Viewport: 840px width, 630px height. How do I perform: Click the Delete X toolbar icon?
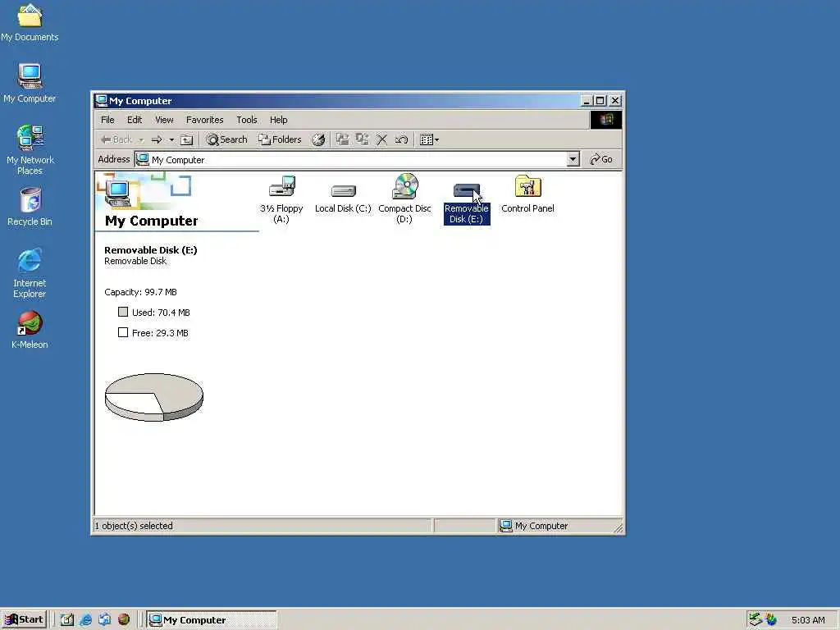(x=382, y=139)
